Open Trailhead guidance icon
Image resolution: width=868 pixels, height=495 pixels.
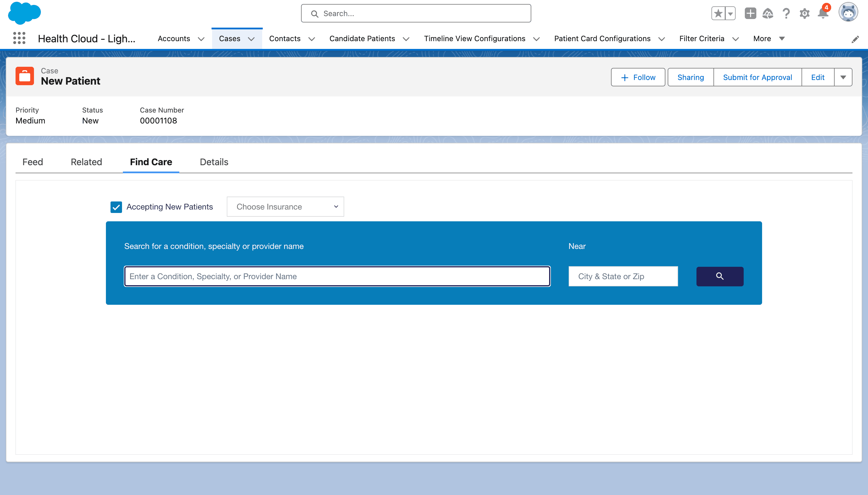(x=768, y=14)
